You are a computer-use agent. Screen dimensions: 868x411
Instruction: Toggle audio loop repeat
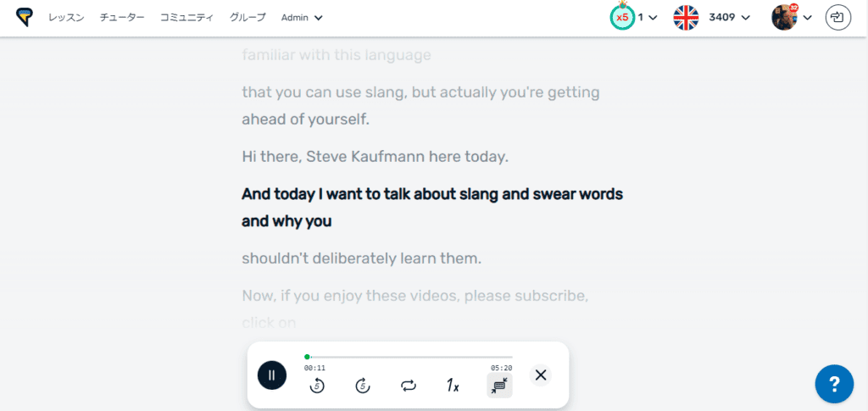(409, 386)
